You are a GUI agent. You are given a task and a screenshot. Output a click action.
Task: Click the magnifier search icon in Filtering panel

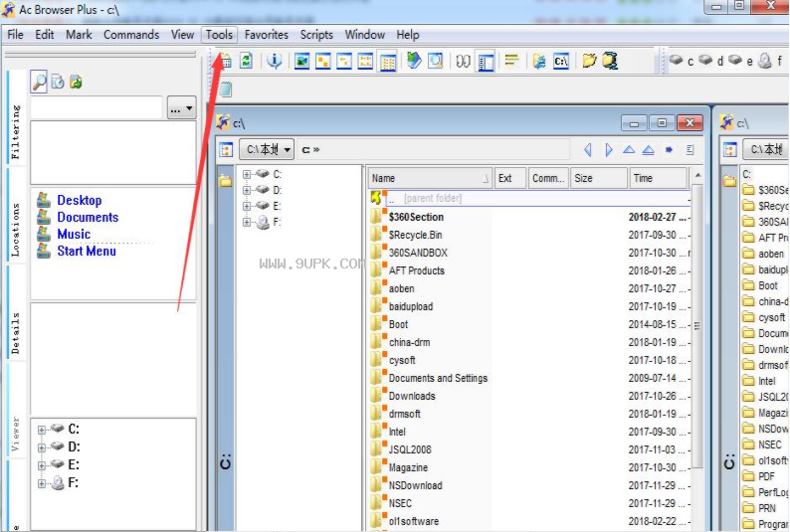(39, 82)
